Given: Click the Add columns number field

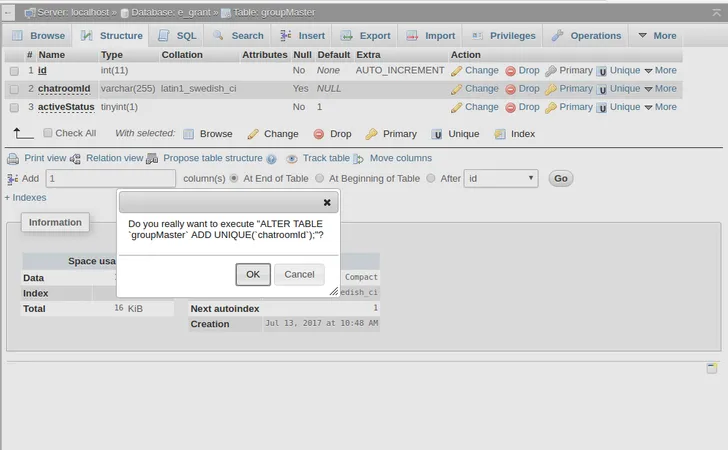Looking at the screenshot, I should click(x=111, y=179).
